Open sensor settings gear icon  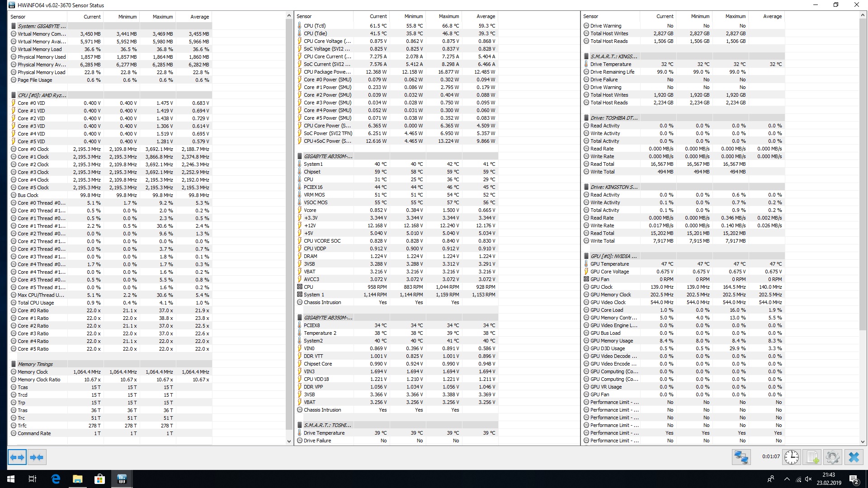832,457
